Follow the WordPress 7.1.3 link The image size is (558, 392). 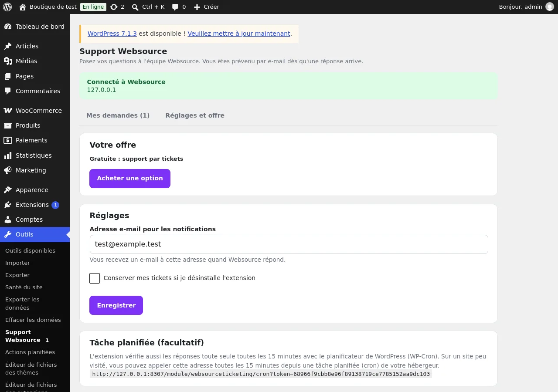tap(112, 34)
